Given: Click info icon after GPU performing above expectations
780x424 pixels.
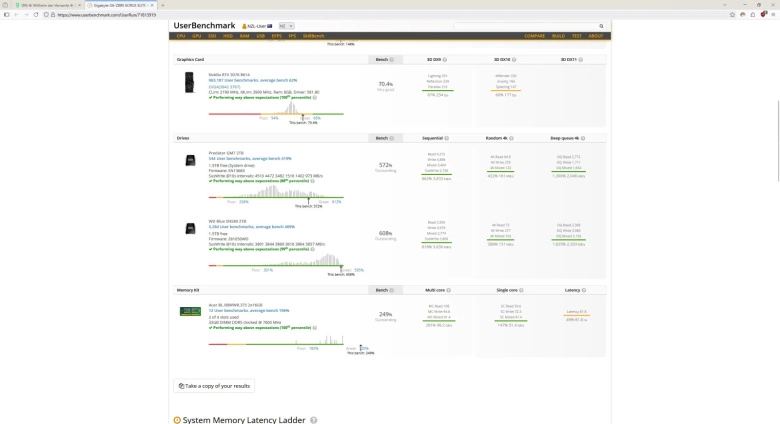Looking at the screenshot, I should [314, 98].
